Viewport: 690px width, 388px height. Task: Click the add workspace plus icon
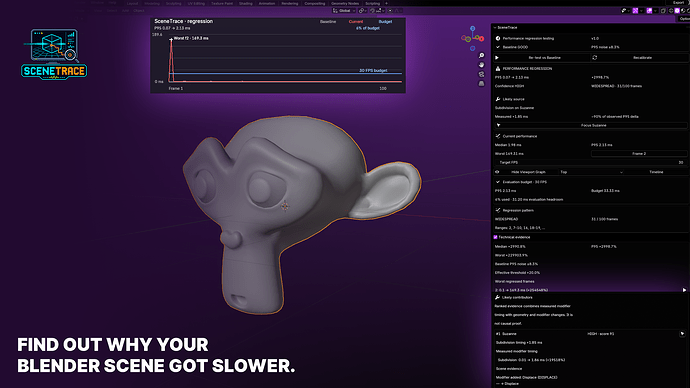pos(386,4)
